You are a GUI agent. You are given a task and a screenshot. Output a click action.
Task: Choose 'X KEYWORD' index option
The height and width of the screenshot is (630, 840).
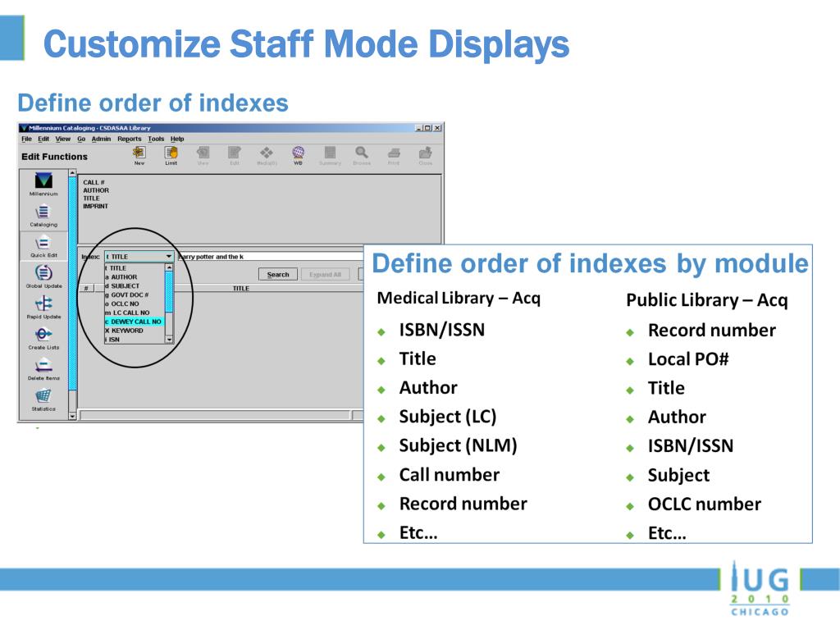[135, 331]
